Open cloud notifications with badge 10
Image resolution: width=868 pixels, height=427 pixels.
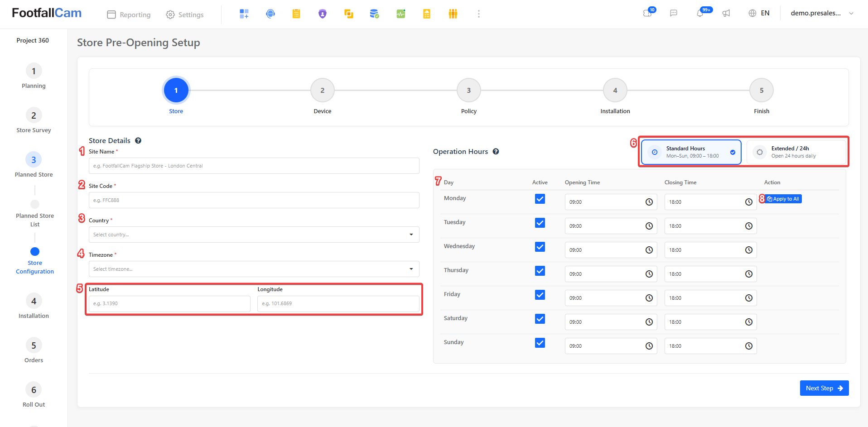coord(648,13)
